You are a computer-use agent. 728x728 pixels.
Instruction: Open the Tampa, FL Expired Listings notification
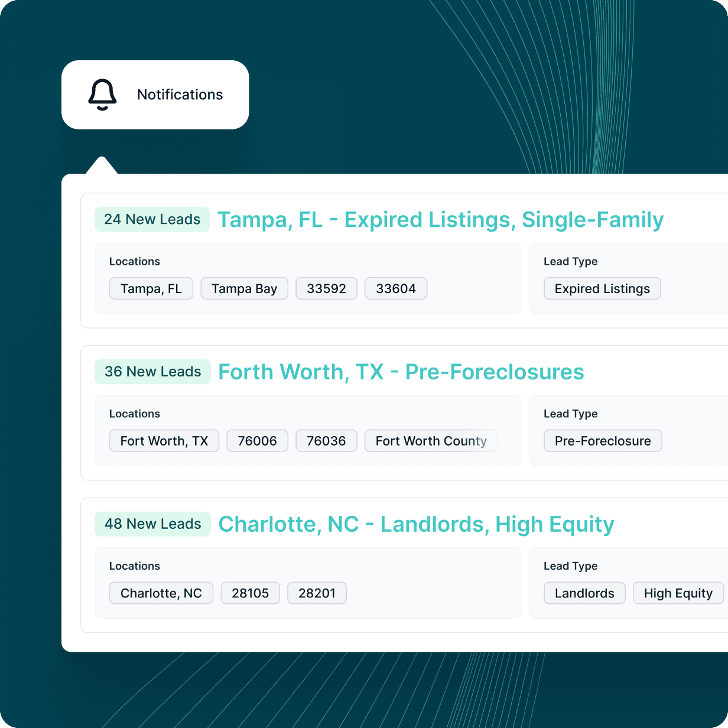(x=440, y=219)
